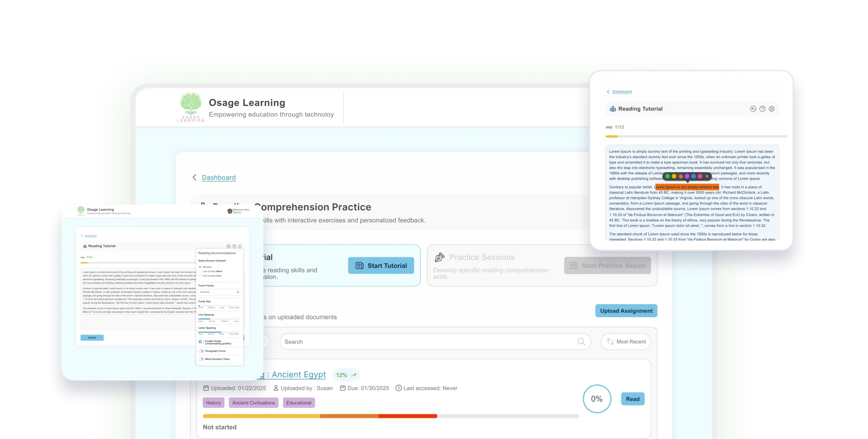Viewport: 868px width, 439px height.
Task: Click gear settings icon in large Reading Tutorial card
Action: [x=772, y=109]
